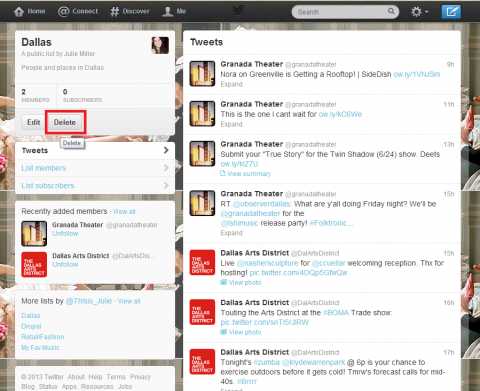Open the Me profile tab

coord(174,11)
